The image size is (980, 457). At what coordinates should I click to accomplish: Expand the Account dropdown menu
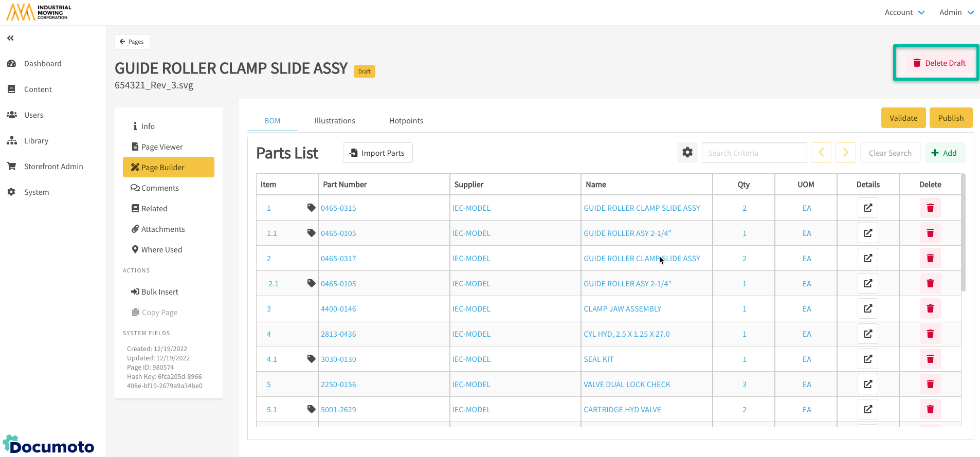click(x=904, y=12)
